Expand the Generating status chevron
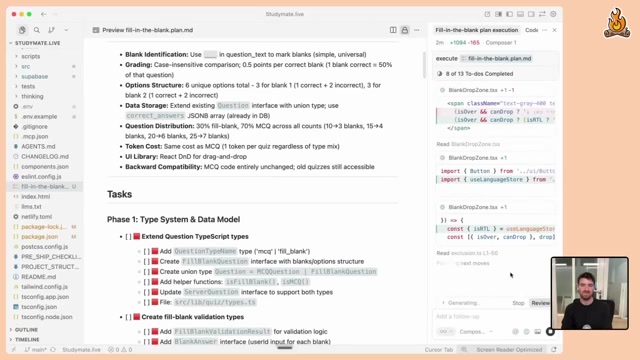 tap(443, 303)
